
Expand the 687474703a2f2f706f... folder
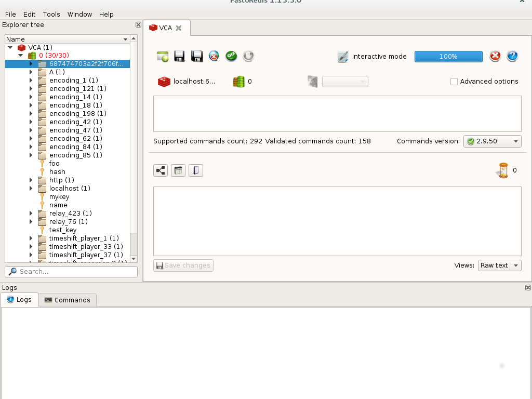click(31, 64)
